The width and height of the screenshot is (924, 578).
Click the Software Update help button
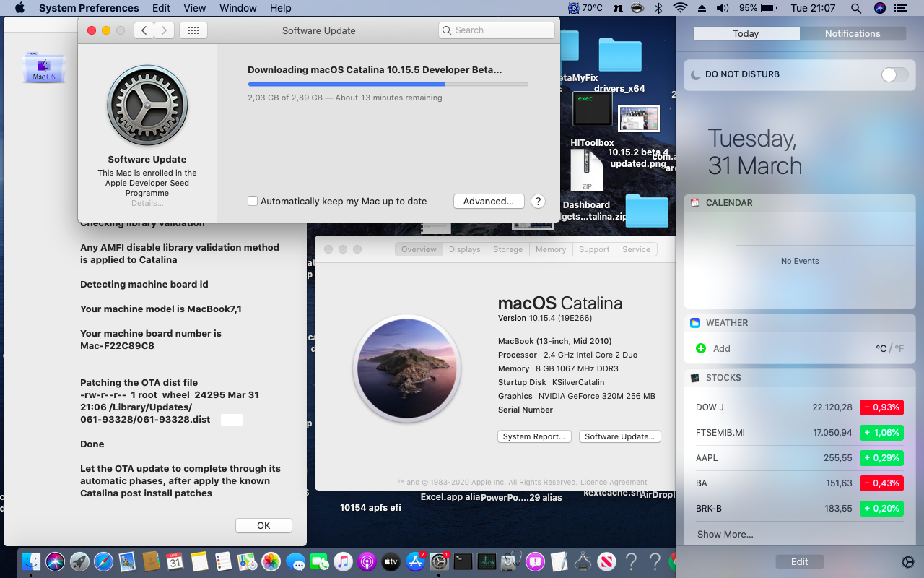pyautogui.click(x=538, y=201)
